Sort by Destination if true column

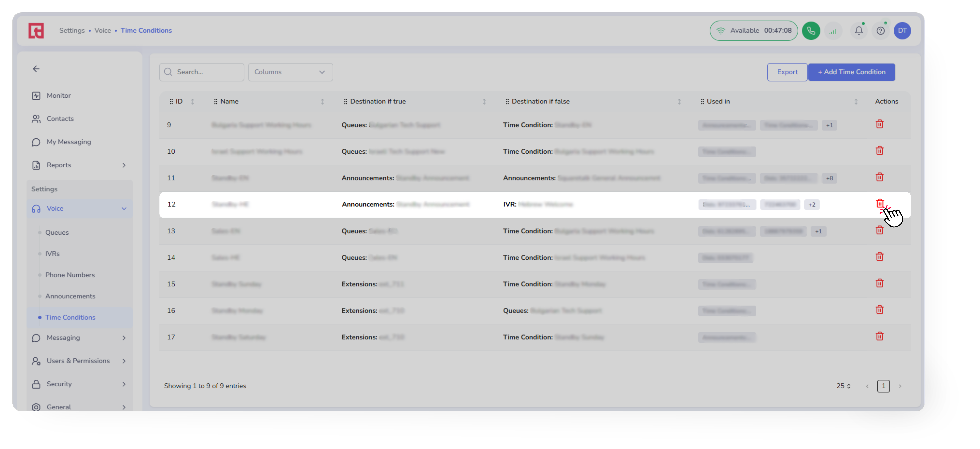click(x=484, y=102)
